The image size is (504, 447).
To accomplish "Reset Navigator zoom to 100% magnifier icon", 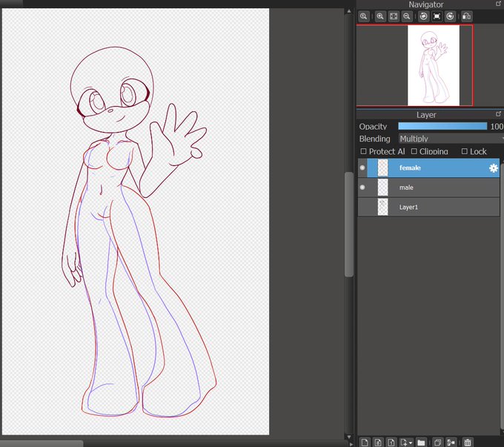I will 363,16.
